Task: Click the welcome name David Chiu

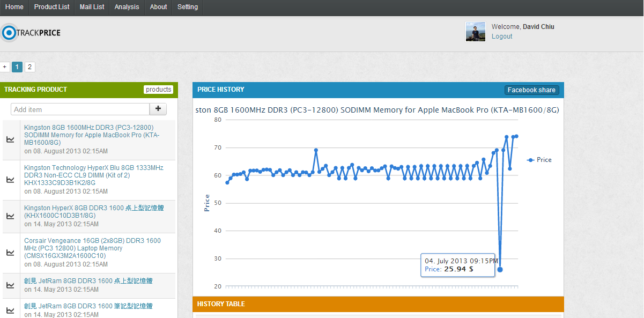Action: pyautogui.click(x=538, y=27)
